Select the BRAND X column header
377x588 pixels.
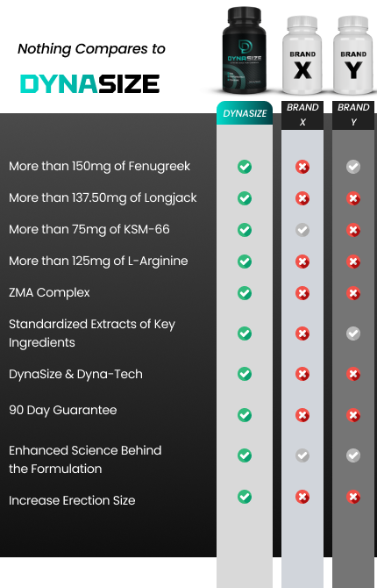pos(302,115)
